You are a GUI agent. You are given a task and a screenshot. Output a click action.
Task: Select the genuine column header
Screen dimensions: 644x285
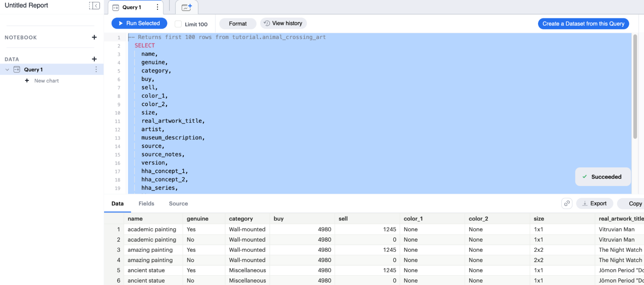coord(197,219)
